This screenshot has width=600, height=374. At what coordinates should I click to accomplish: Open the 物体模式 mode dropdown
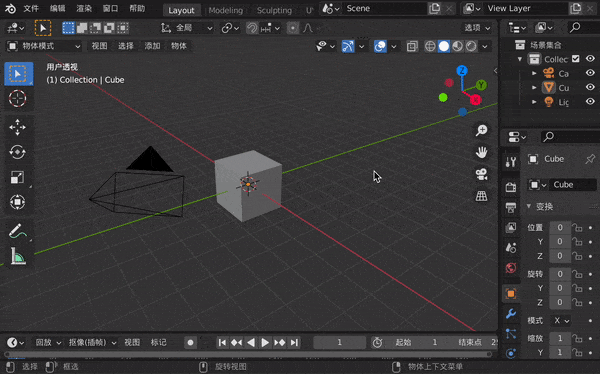(44, 46)
